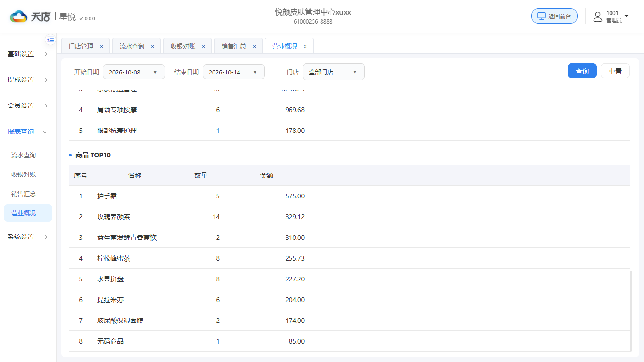
Task: Close the 销售汇总 tab
Action: 254,46
